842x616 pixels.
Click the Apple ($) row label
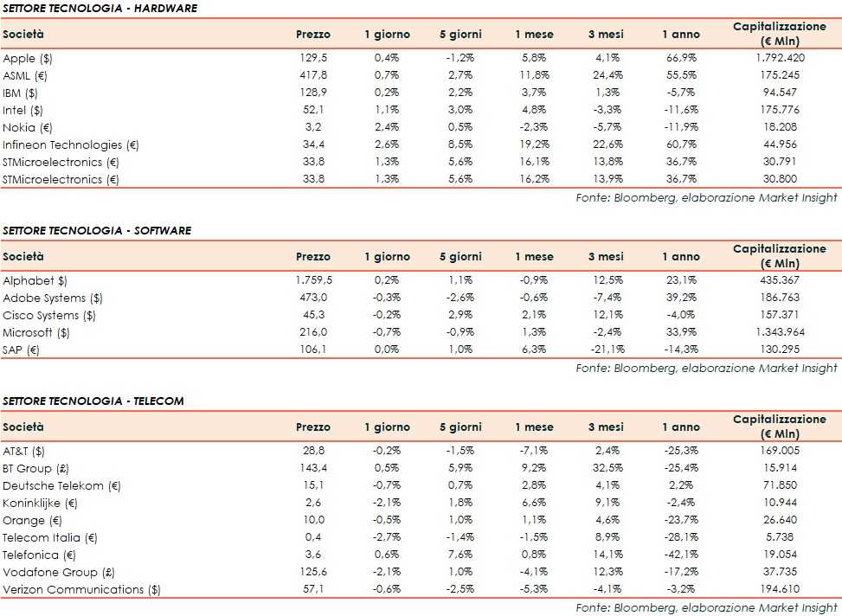(x=24, y=58)
